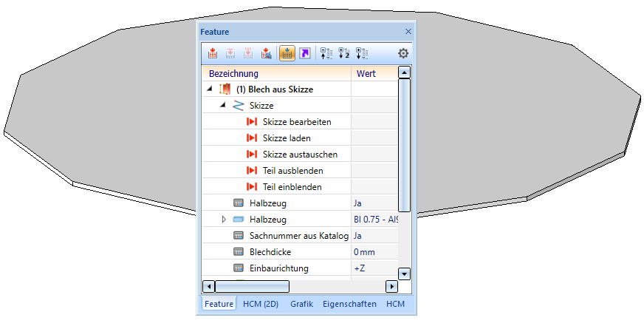This screenshot has width=644, height=329.
Task: Click the purple arrow icon in toolbar
Action: (x=305, y=53)
